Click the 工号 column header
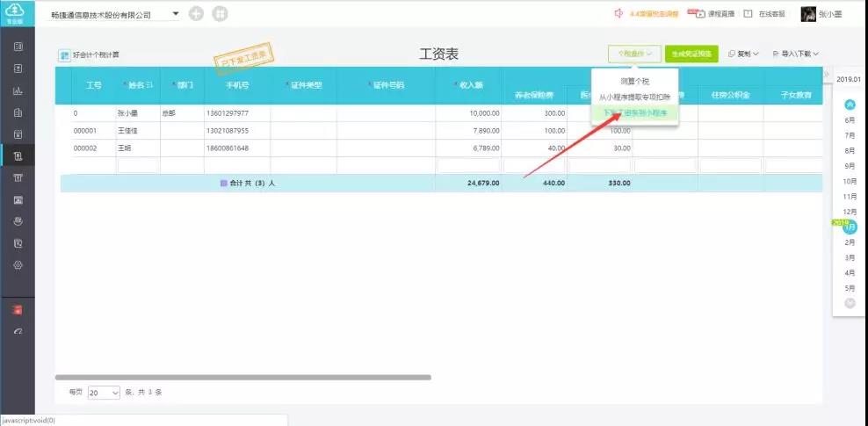 [93, 85]
